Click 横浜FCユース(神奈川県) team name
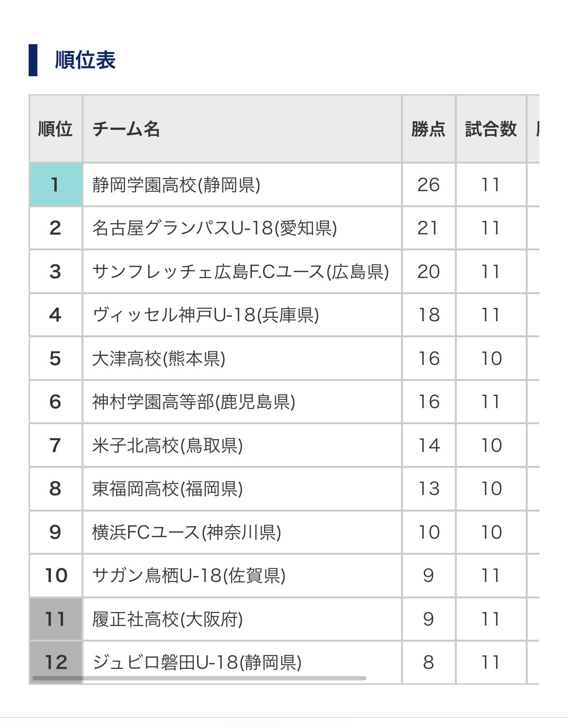 click(x=187, y=532)
